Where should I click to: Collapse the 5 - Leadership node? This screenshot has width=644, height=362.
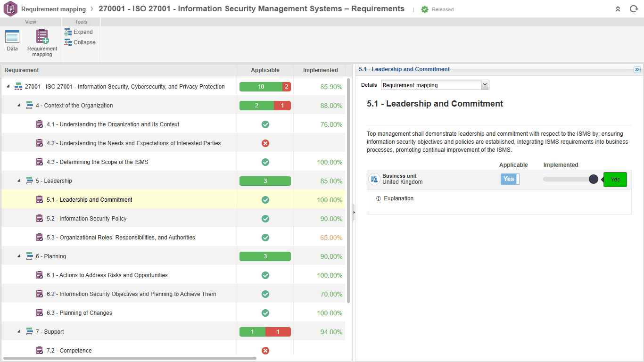pos(19,181)
